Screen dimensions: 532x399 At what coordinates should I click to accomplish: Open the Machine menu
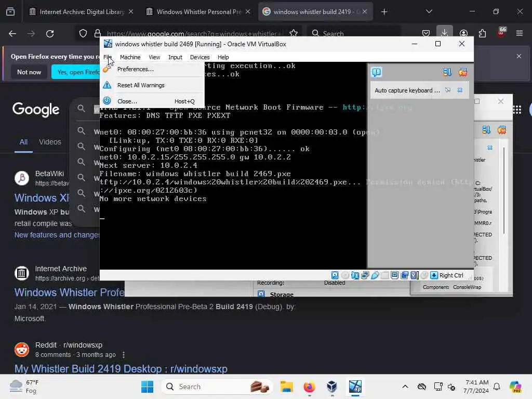click(130, 57)
